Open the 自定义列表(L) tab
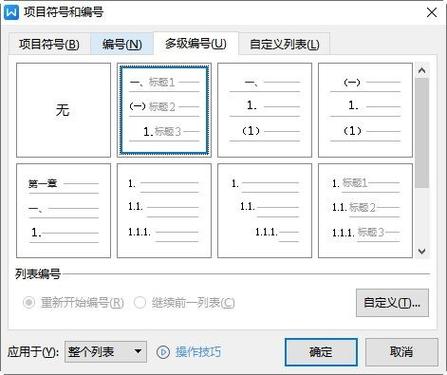 (284, 44)
